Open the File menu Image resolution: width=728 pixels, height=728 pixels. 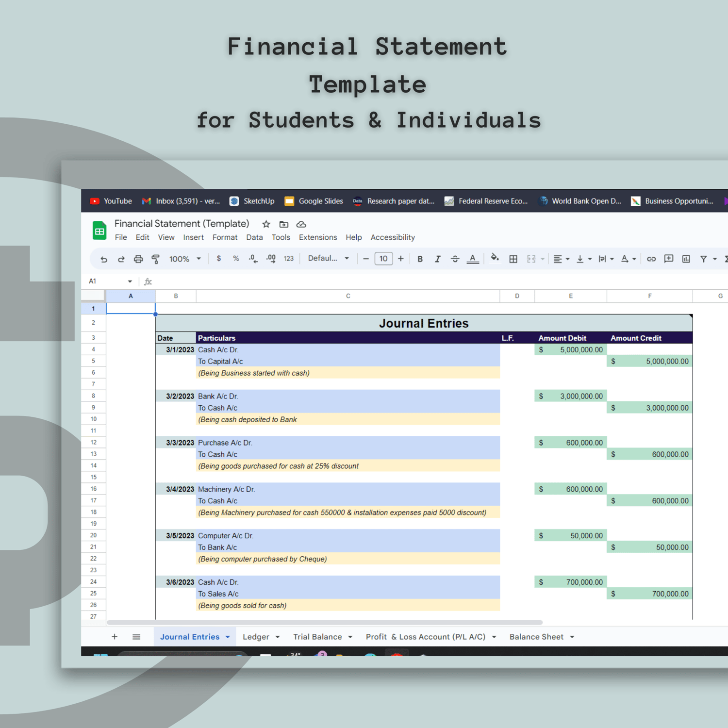(121, 237)
